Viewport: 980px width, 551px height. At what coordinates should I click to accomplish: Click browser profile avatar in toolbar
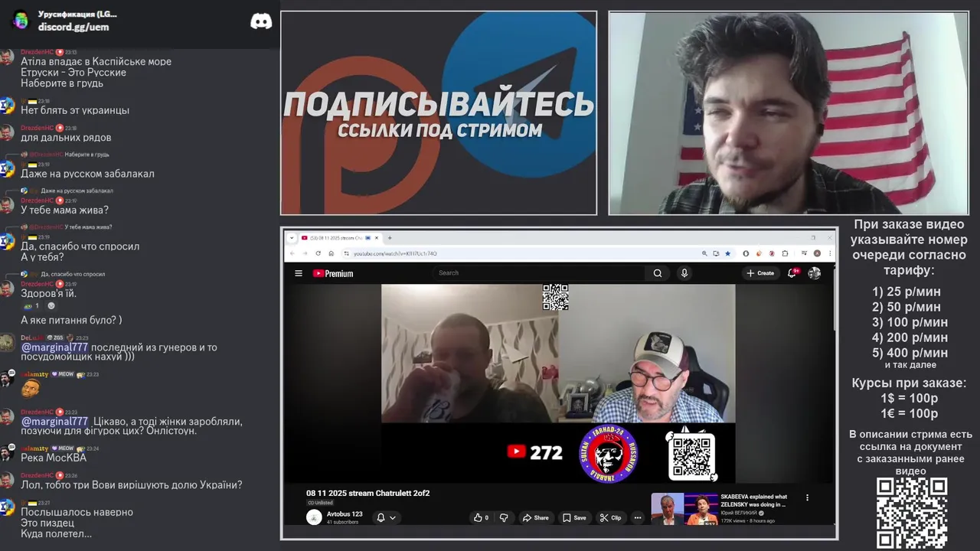817,253
